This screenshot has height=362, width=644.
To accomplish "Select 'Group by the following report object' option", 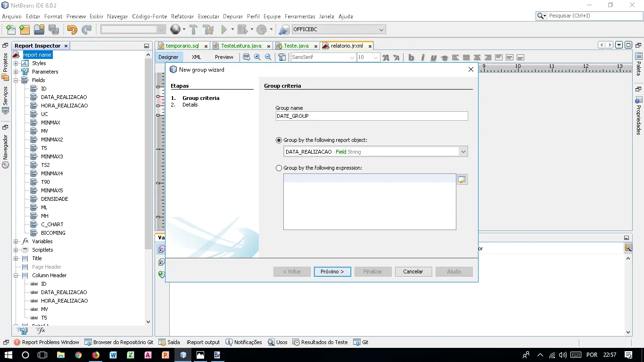I will pos(279,140).
